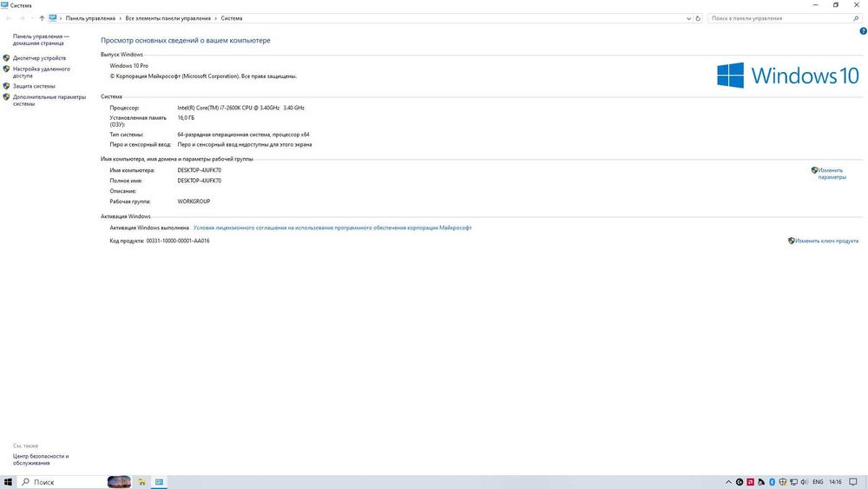The width and height of the screenshot is (868, 489).
Task: Open Дополнительные параметры системы
Action: click(x=49, y=100)
